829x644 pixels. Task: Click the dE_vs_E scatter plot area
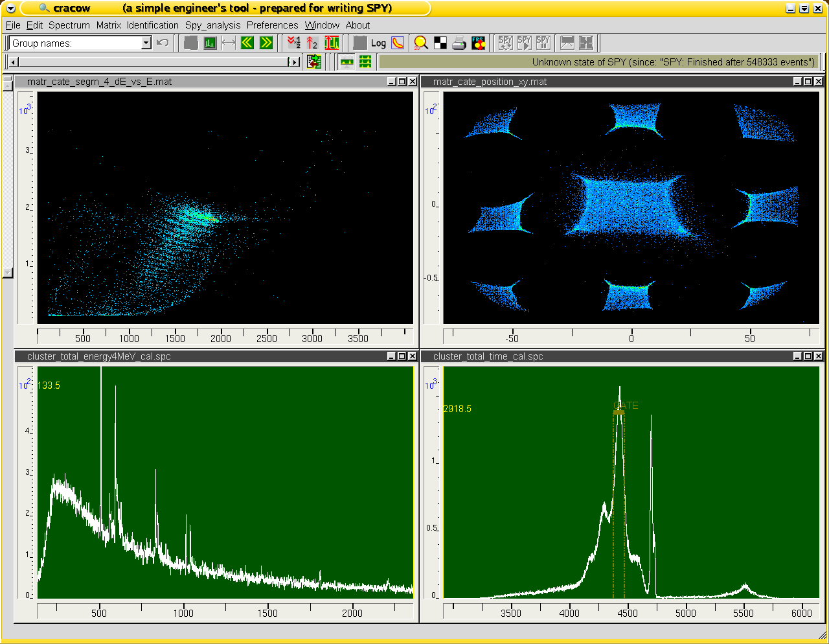pyautogui.click(x=225, y=207)
